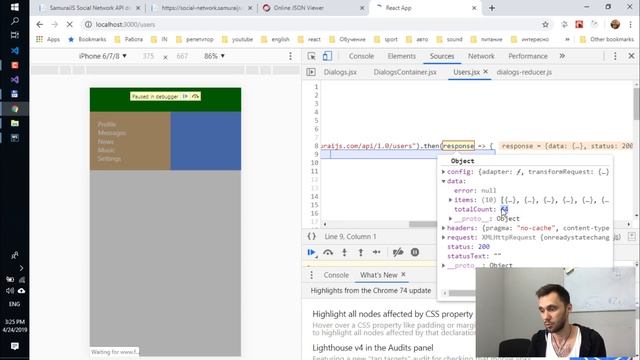Viewport: 640px width, 360px height.
Task: Open Visual Studio Code from taskbar
Action: 15,51
